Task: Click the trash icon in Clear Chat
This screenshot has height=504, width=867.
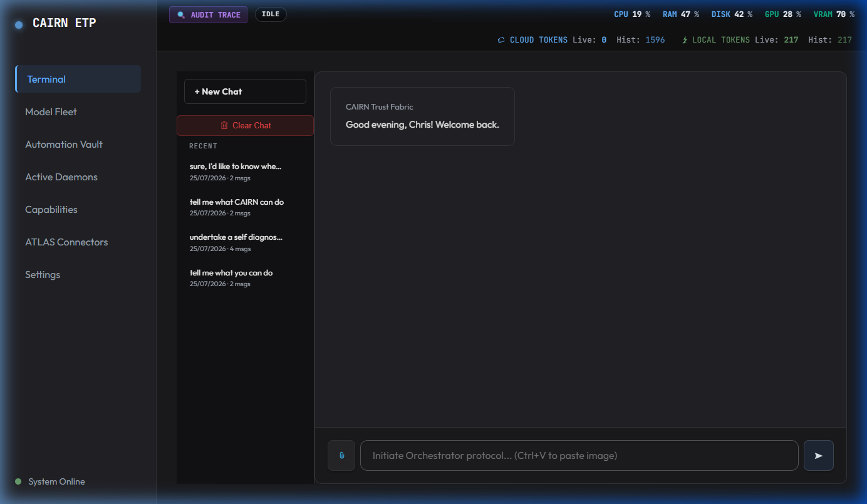Action: pos(224,125)
